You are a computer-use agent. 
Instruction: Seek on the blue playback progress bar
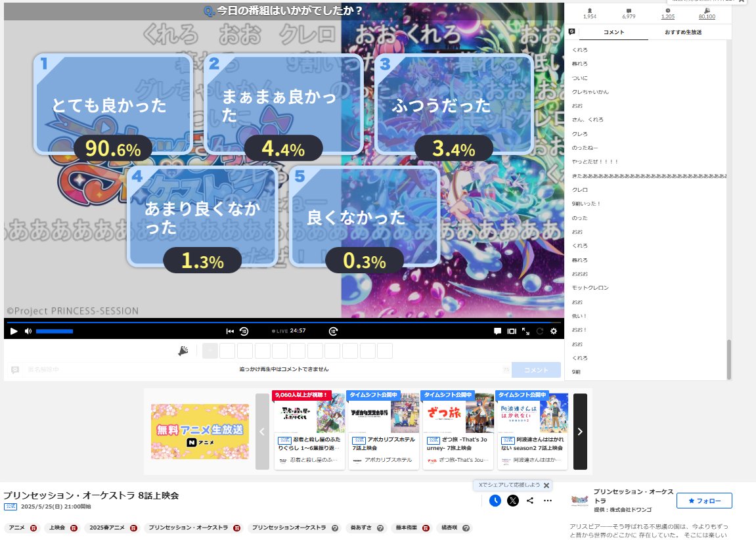coord(284,322)
